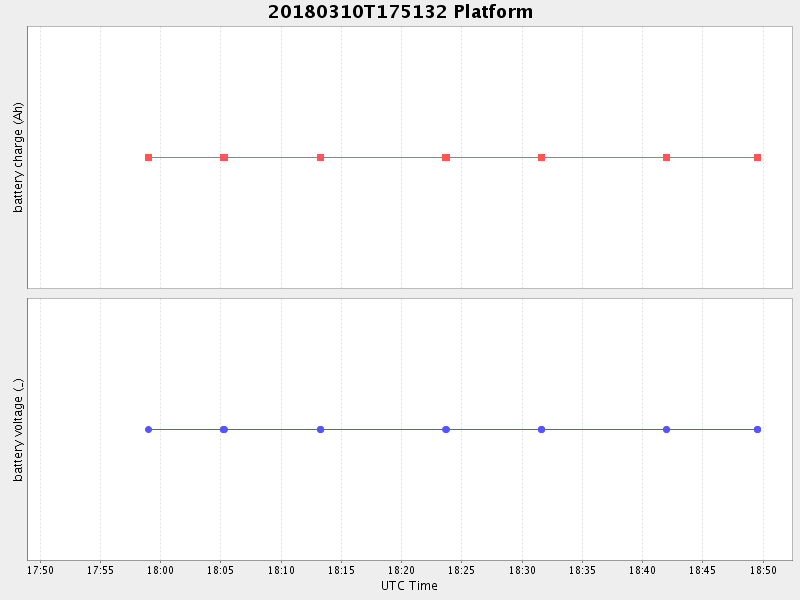Click the red square marker near 18:13
800x600 pixels.
pos(320,158)
